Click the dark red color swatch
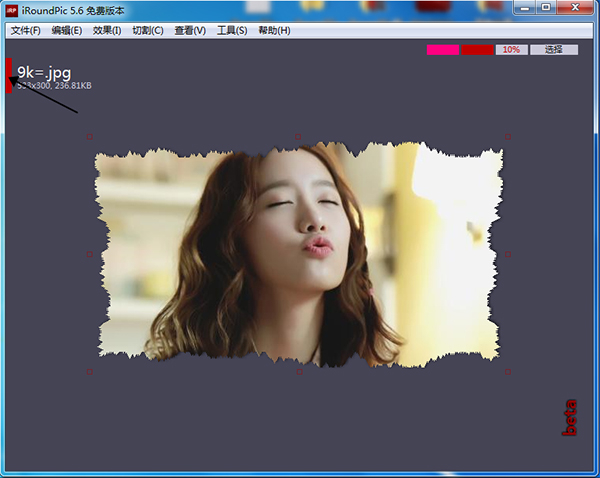Screen dimensions: 600x478 pyautogui.click(x=477, y=49)
